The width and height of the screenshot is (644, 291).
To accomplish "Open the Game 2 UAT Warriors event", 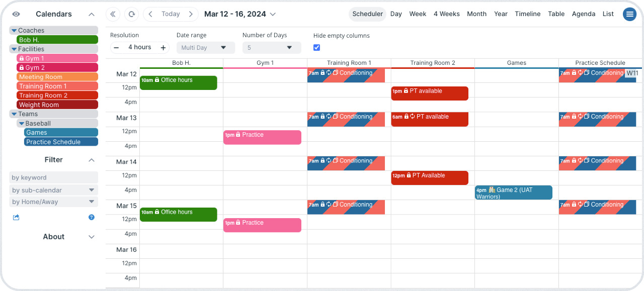I will tap(514, 192).
